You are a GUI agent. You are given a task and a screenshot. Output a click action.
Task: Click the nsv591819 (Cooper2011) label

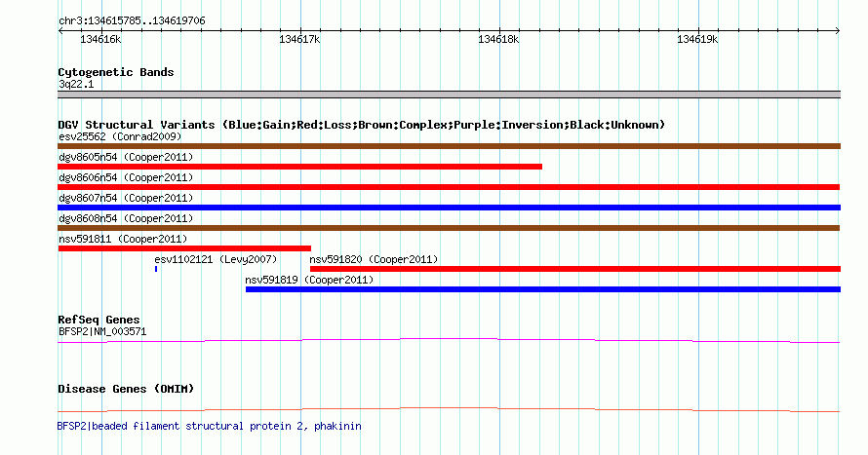tap(309, 280)
